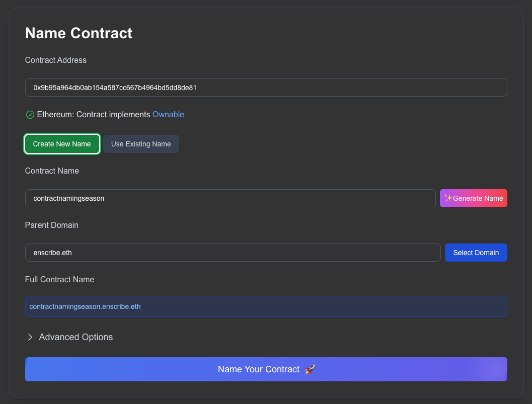Click the sparkles icon on Generate Name
532x404 pixels.
(x=447, y=198)
